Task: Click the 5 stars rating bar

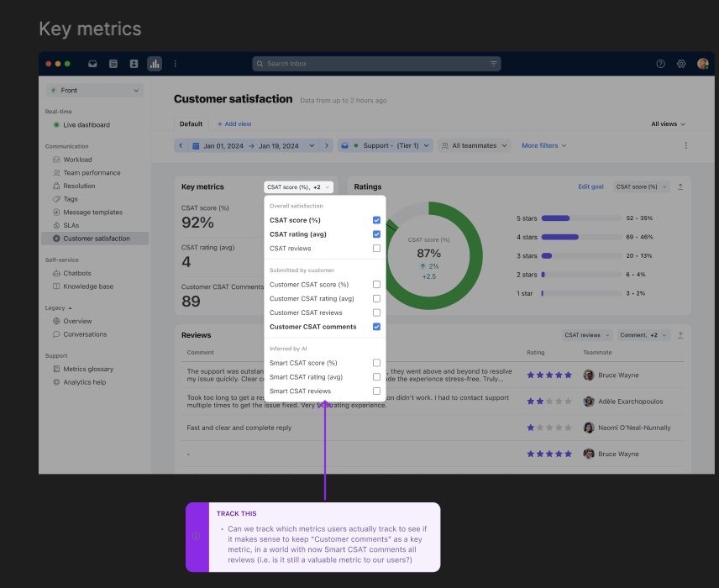Action: (581, 218)
